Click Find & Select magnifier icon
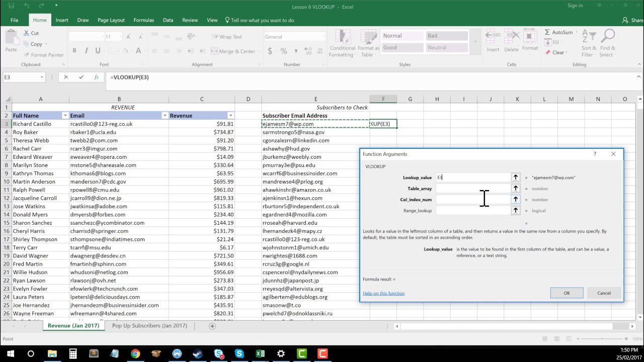This screenshot has width=644, height=362. [x=607, y=37]
